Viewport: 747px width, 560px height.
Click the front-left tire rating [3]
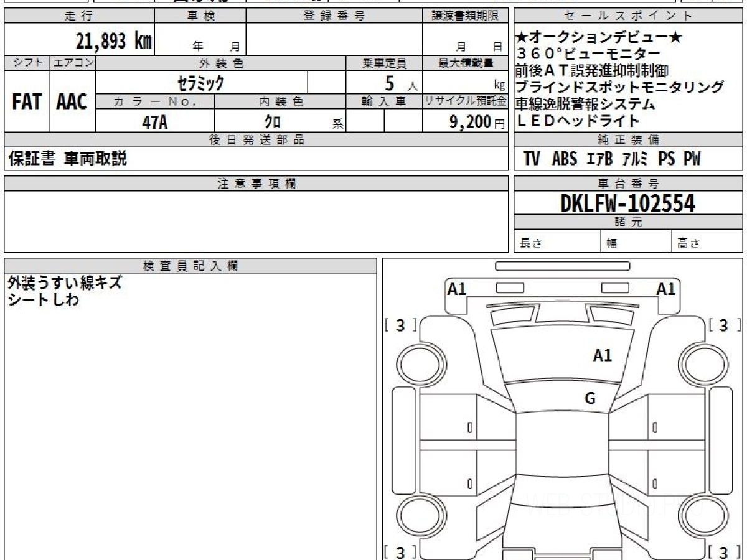coord(400,325)
